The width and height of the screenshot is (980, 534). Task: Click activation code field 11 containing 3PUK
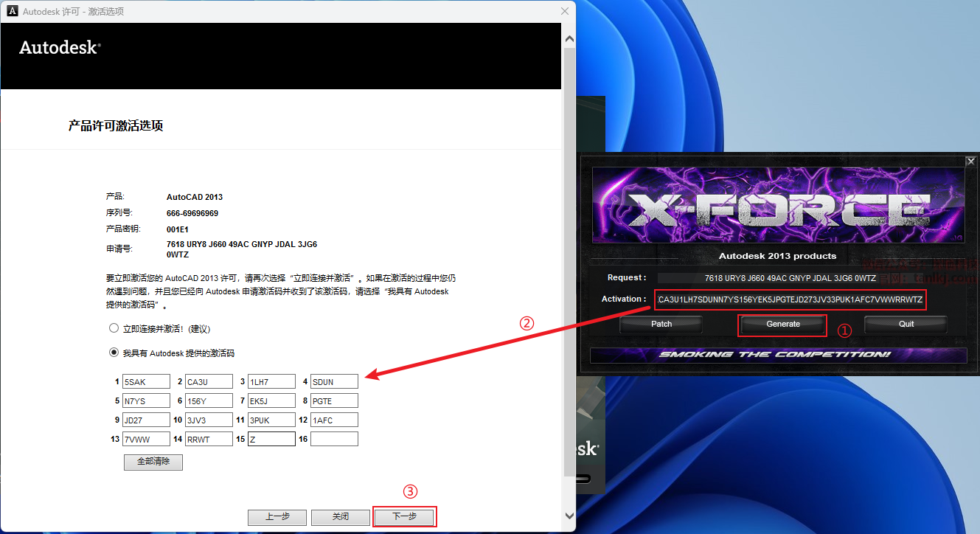coord(271,420)
